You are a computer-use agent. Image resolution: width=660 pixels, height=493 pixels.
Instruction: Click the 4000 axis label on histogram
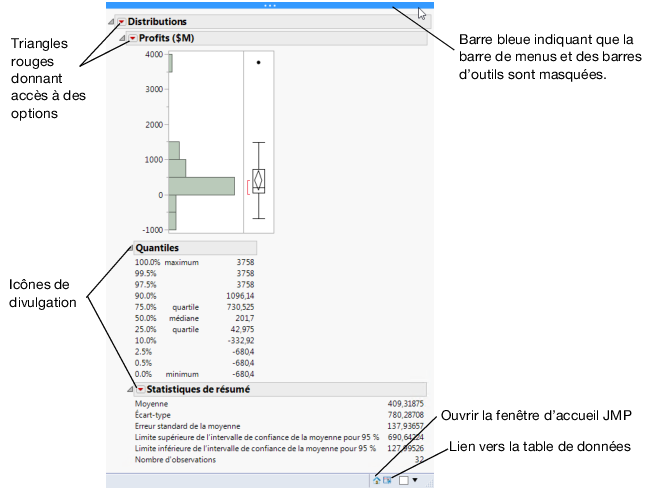coord(154,54)
